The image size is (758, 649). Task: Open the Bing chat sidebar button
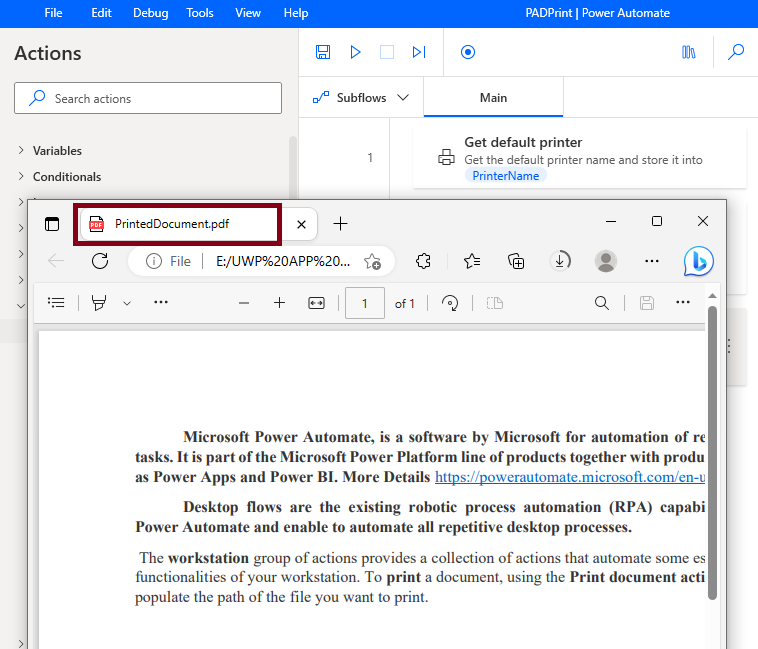(699, 261)
